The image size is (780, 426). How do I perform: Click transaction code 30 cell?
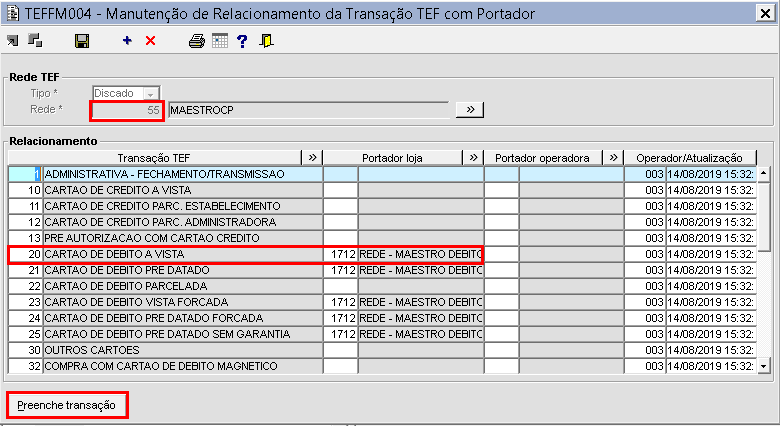click(25, 350)
